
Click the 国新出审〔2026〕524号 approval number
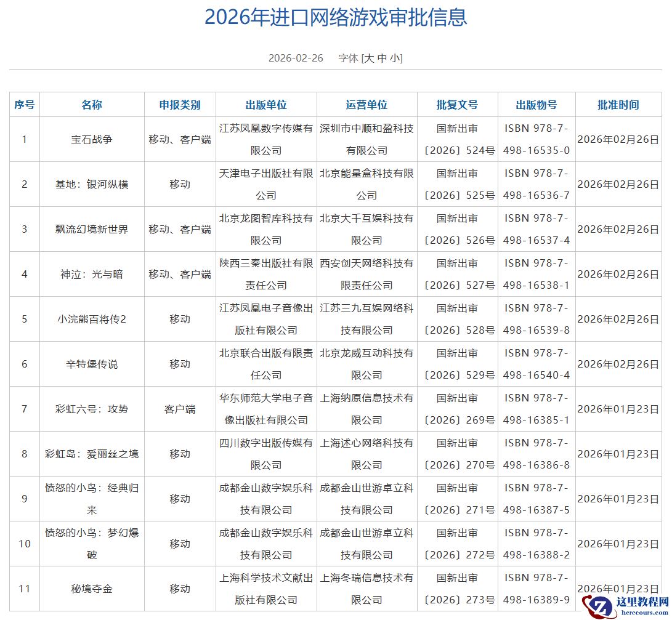pos(458,139)
